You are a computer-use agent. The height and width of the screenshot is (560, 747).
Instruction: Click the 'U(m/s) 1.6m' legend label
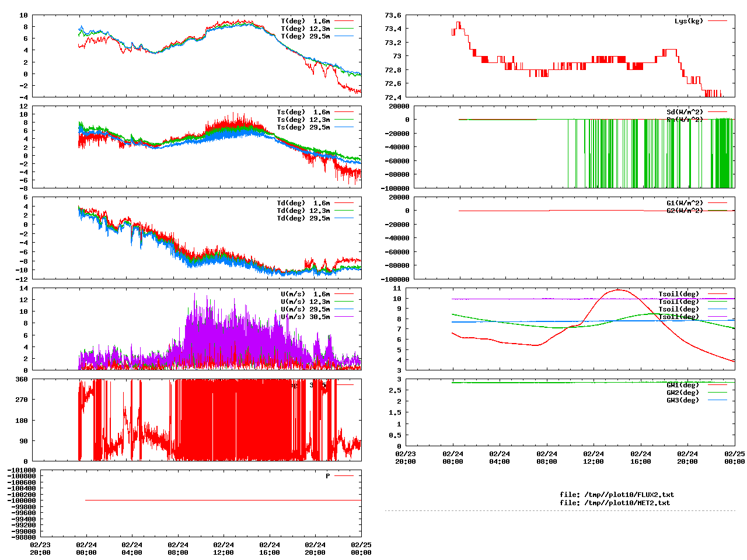pyautogui.click(x=305, y=294)
